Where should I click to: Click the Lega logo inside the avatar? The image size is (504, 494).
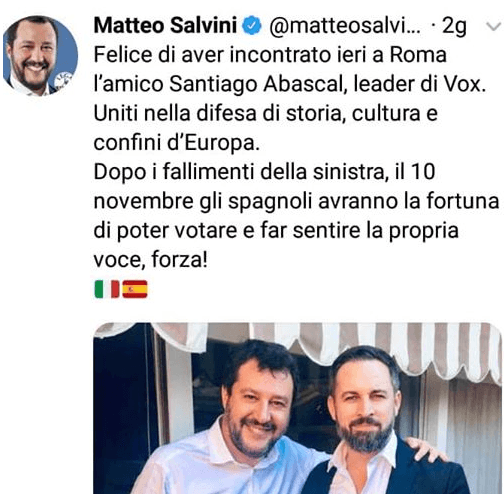(63, 81)
